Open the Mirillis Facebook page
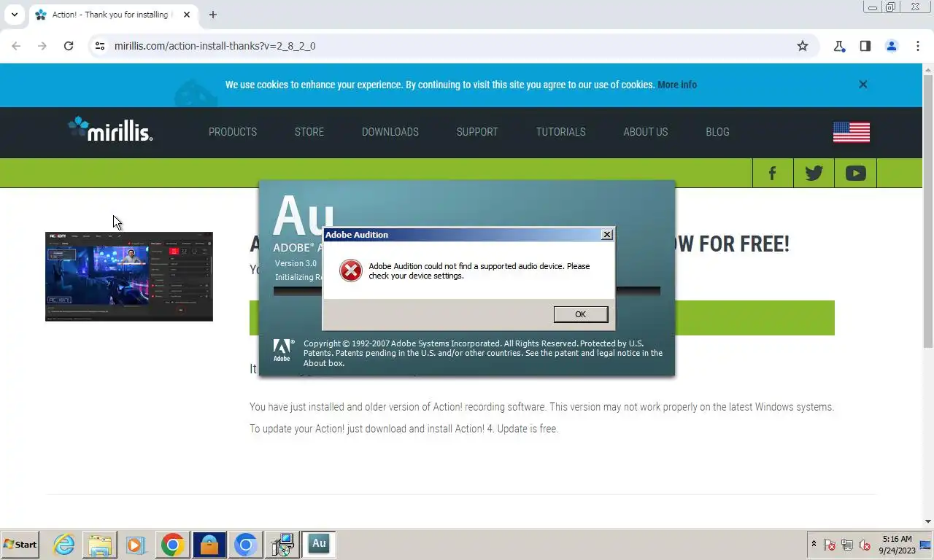The height and width of the screenshot is (560, 934). tap(772, 173)
